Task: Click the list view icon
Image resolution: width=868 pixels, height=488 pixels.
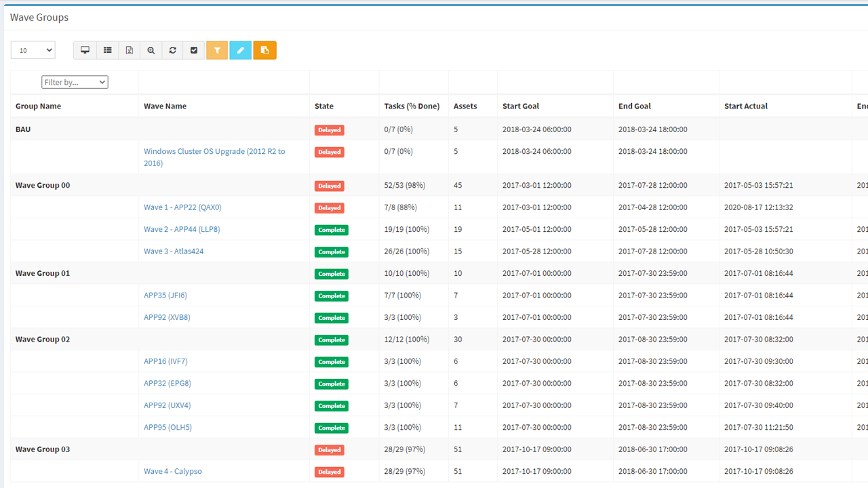Action: (x=107, y=50)
